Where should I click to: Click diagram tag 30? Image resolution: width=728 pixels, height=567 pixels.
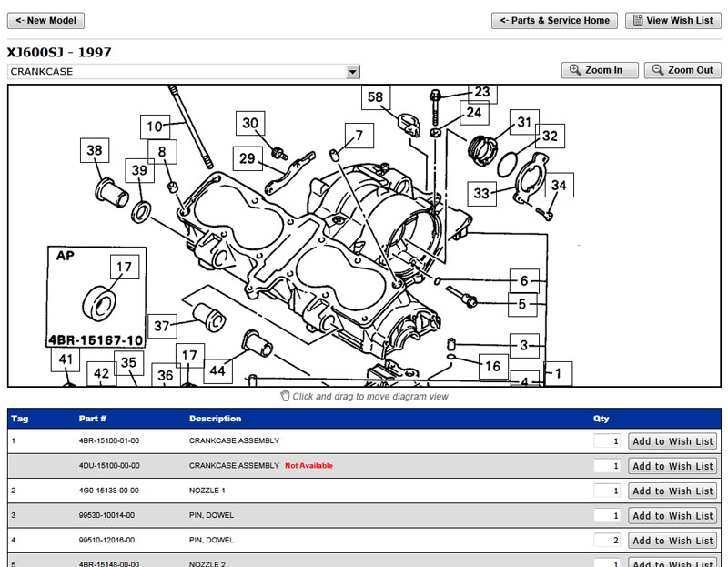tap(250, 123)
